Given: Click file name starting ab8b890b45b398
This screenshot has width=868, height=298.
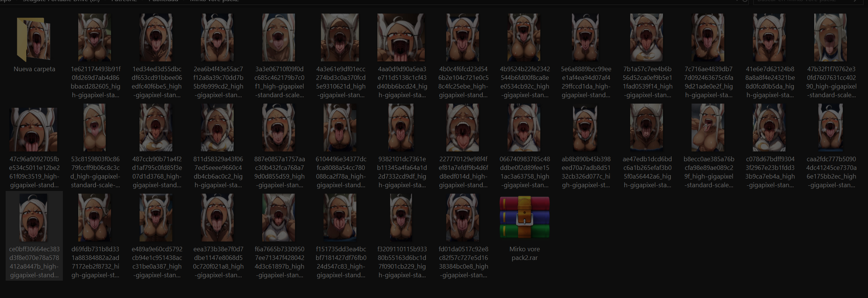Looking at the screenshot, I should click(586, 172).
